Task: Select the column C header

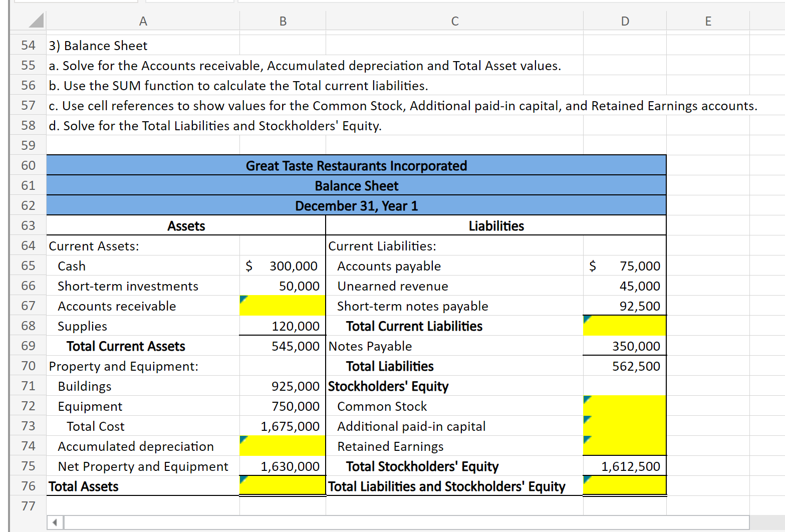Action: coord(454,21)
